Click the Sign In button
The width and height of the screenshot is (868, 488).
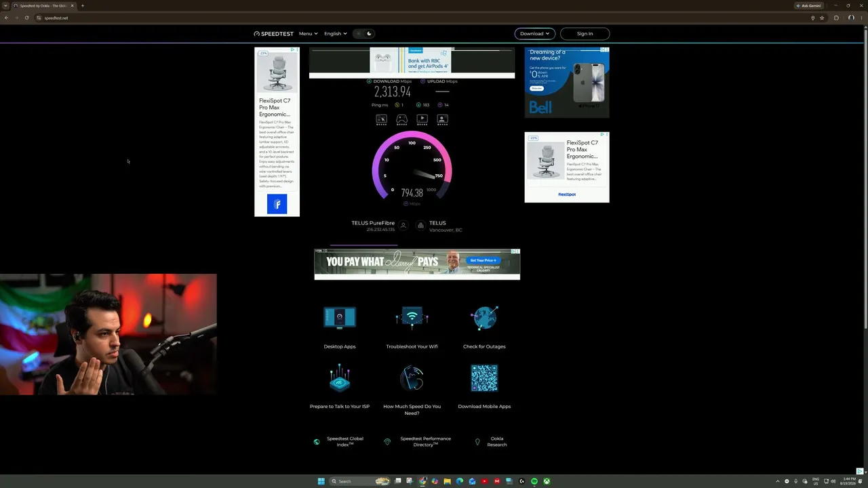[585, 34]
